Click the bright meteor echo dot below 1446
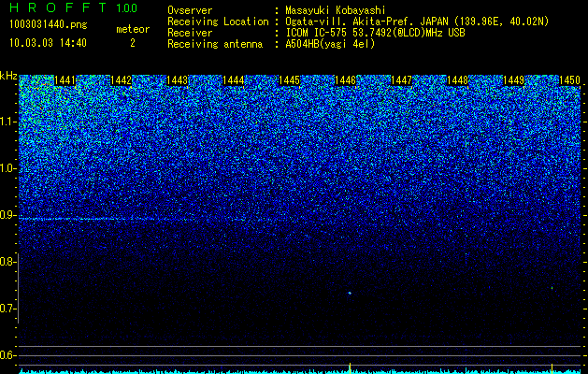The width and height of the screenshot is (588, 374). tap(350, 293)
